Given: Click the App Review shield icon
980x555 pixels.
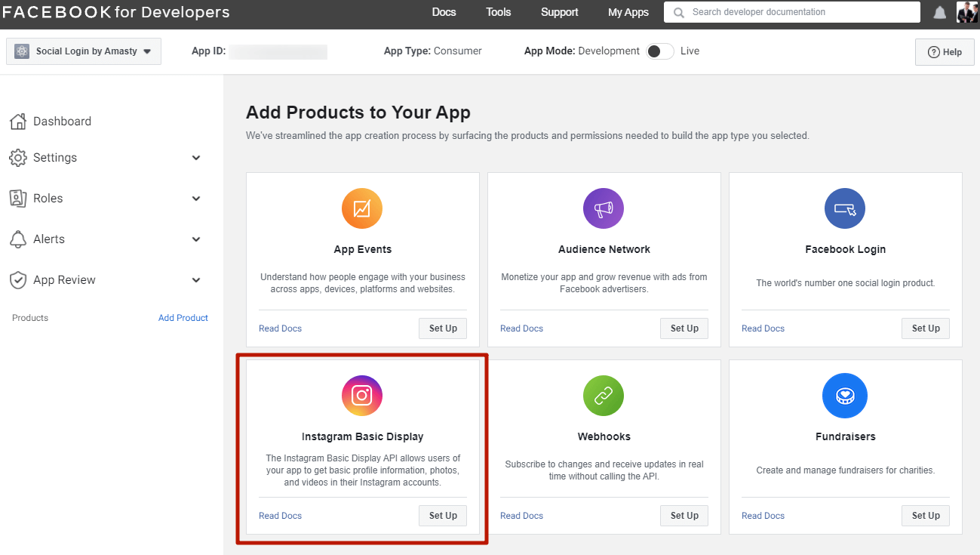Looking at the screenshot, I should pyautogui.click(x=18, y=280).
